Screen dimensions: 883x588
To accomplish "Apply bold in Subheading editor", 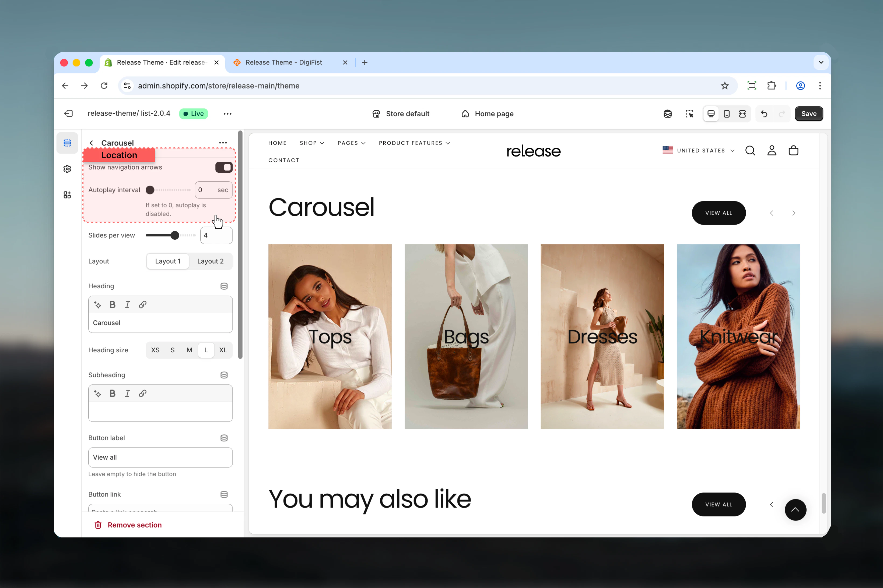I will (112, 393).
